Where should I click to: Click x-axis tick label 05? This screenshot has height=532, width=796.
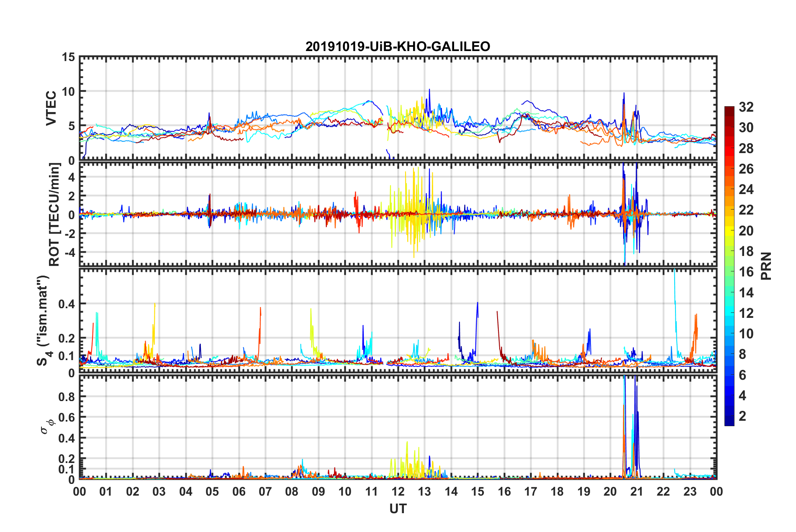pyautogui.click(x=212, y=491)
